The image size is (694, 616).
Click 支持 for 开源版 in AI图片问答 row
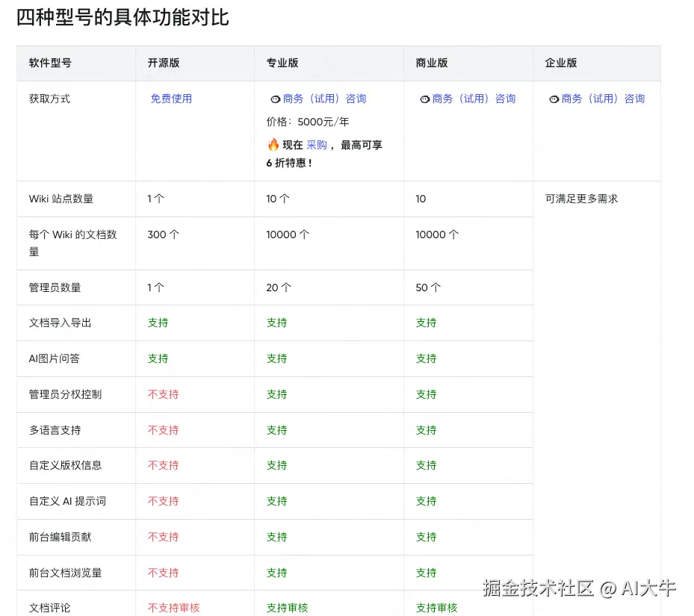tap(158, 358)
